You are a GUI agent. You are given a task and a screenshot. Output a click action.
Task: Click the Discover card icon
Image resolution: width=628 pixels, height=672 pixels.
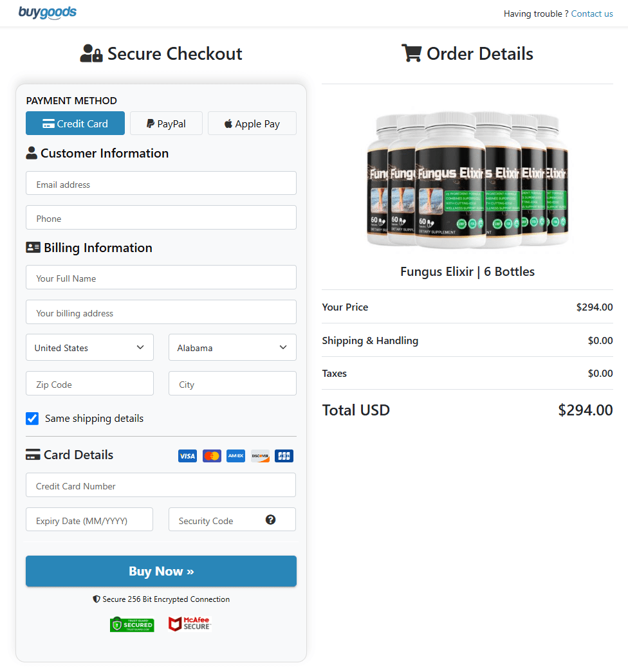[260, 455]
